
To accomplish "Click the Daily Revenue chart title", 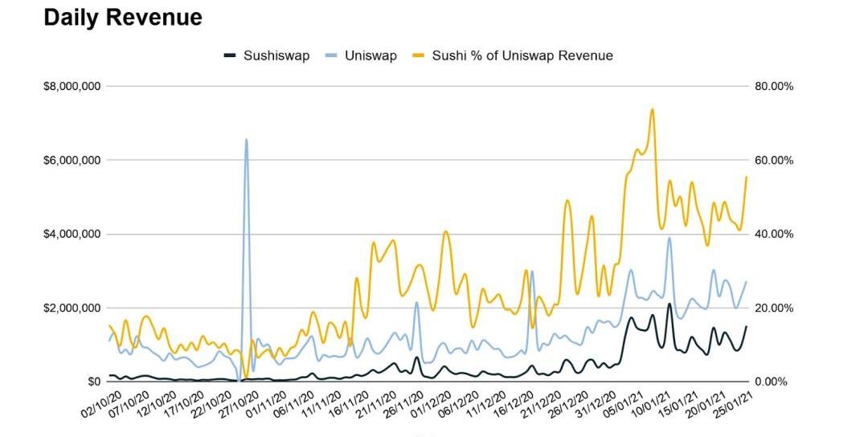I will (122, 18).
